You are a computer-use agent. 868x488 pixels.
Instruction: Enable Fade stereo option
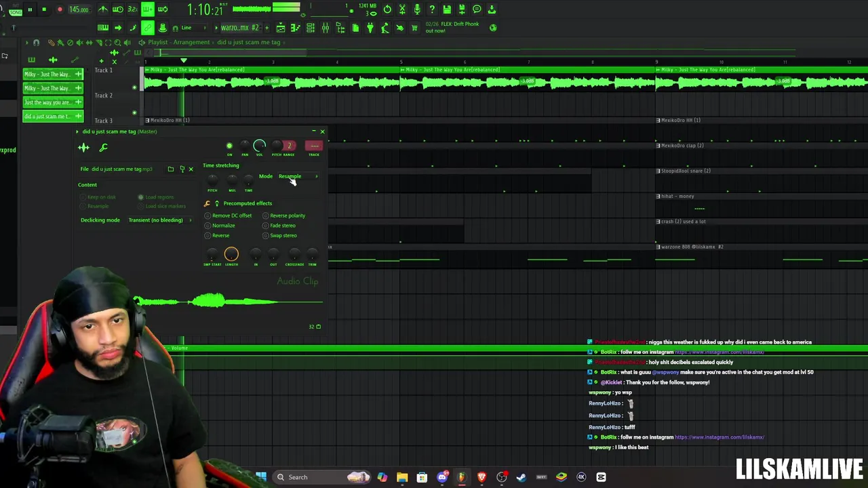(279, 226)
